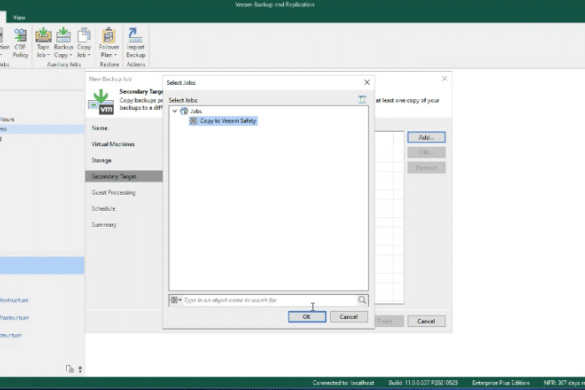Screen dimensions: 585x390
Task: Close the New Backup Job wizard window
Action: (444, 79)
